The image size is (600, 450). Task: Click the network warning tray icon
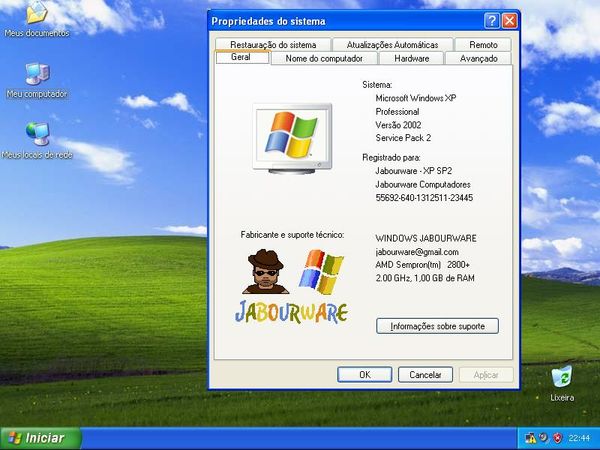531,437
